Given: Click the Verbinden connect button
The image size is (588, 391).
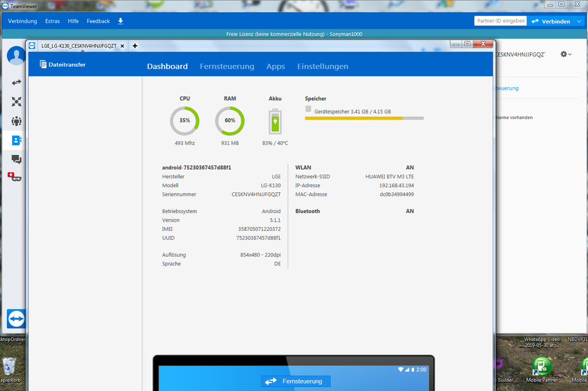Looking at the screenshot, I should (x=551, y=21).
